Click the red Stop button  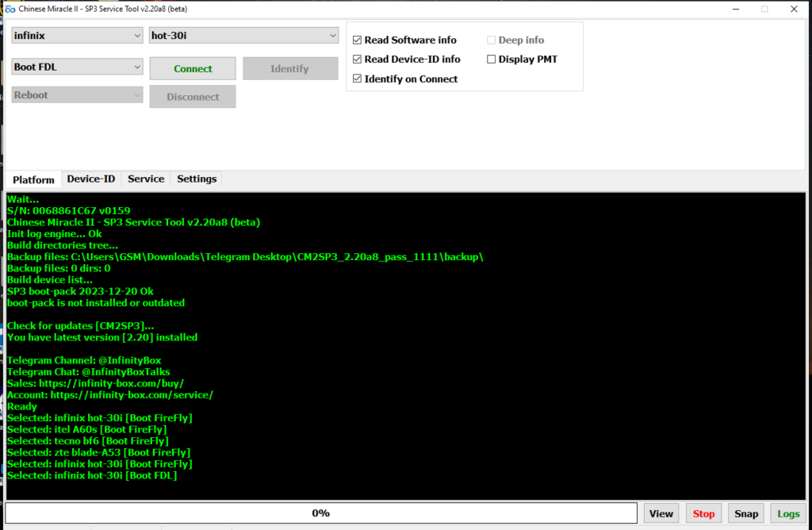pyautogui.click(x=703, y=513)
